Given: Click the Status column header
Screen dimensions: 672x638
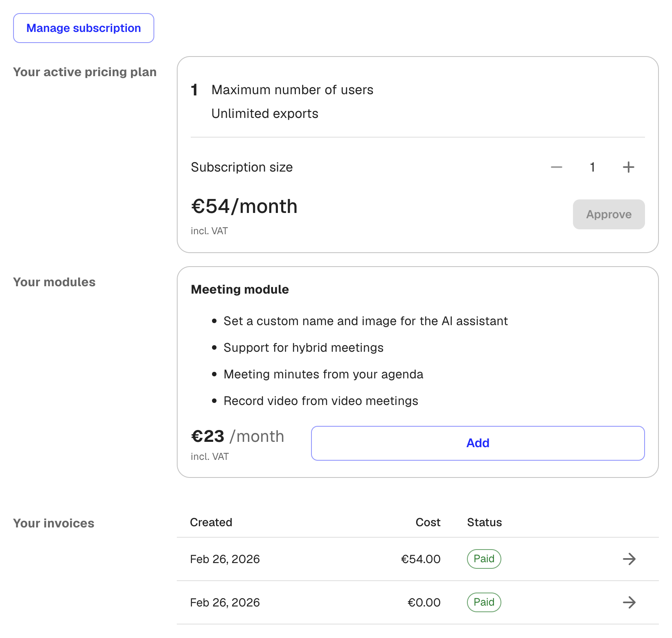Looking at the screenshot, I should [484, 522].
